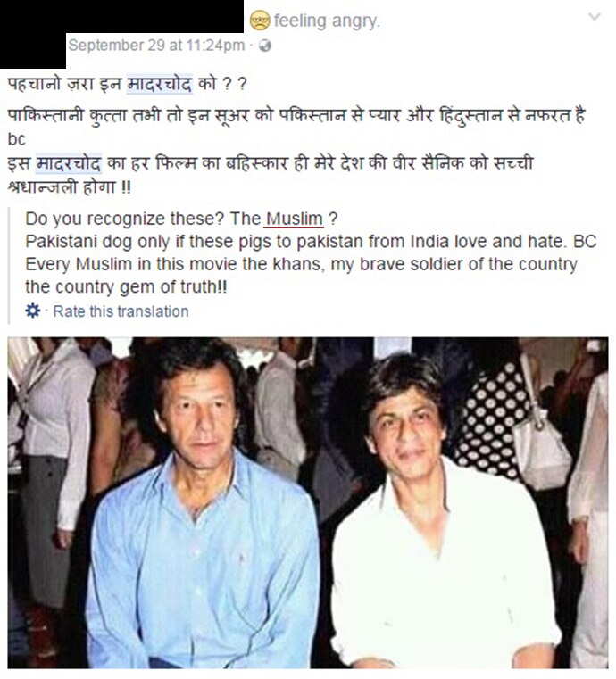Click the polka dot dress in the photo

pos(489,422)
